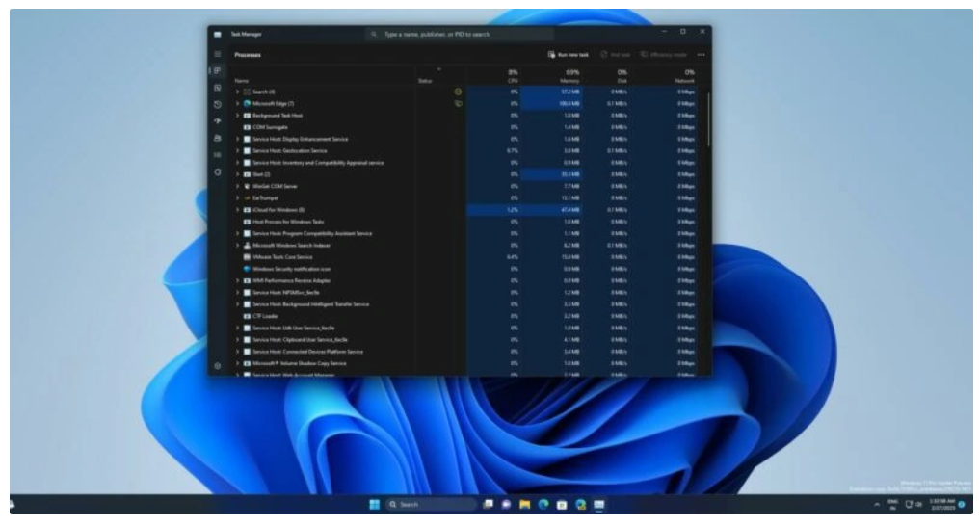Sort processes by the Status column
The width and height of the screenshot is (980, 526).
point(425,81)
